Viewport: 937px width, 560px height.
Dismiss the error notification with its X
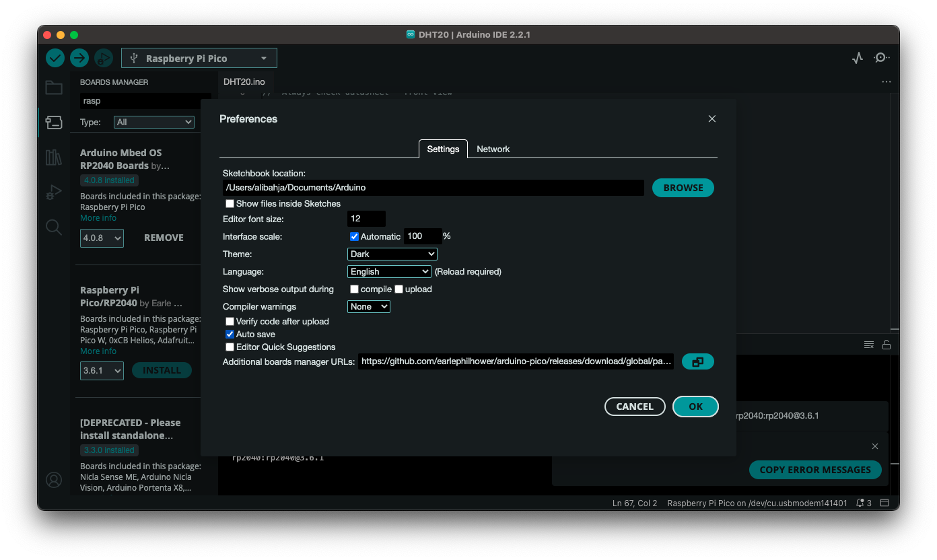875,446
